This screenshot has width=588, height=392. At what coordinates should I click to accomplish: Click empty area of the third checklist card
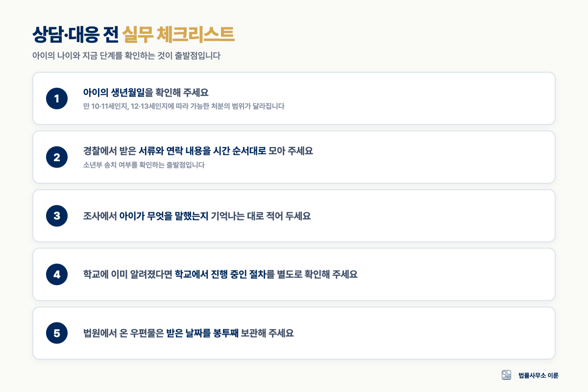click(x=441, y=216)
